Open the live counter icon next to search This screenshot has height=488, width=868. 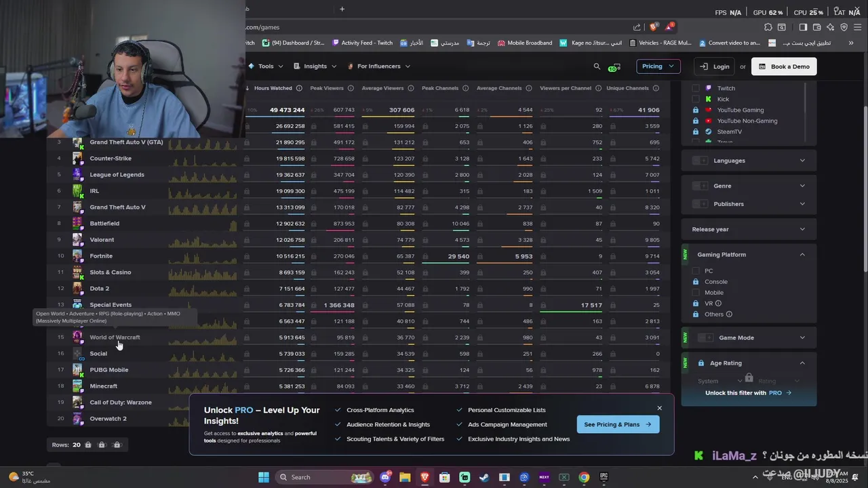click(x=614, y=67)
